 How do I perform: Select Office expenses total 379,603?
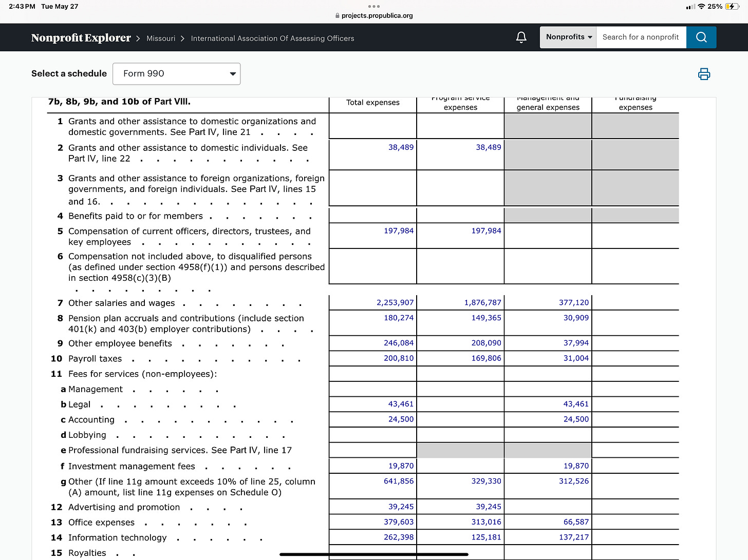coord(399,523)
